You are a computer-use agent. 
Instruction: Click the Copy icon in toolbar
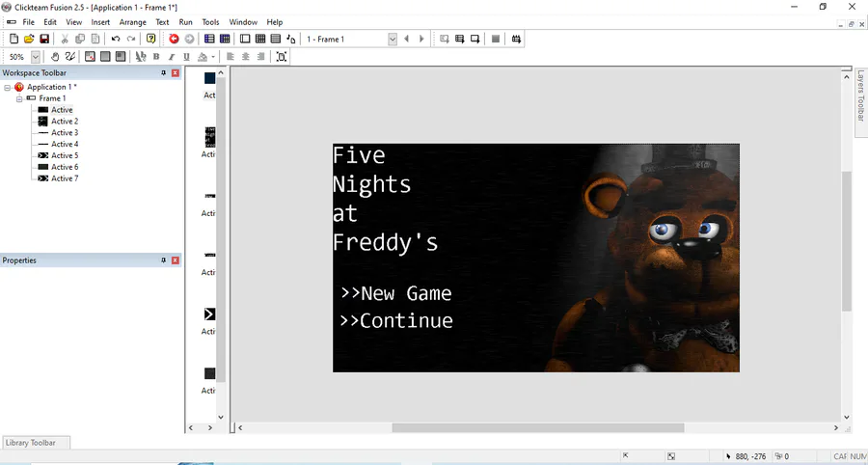tap(80, 39)
